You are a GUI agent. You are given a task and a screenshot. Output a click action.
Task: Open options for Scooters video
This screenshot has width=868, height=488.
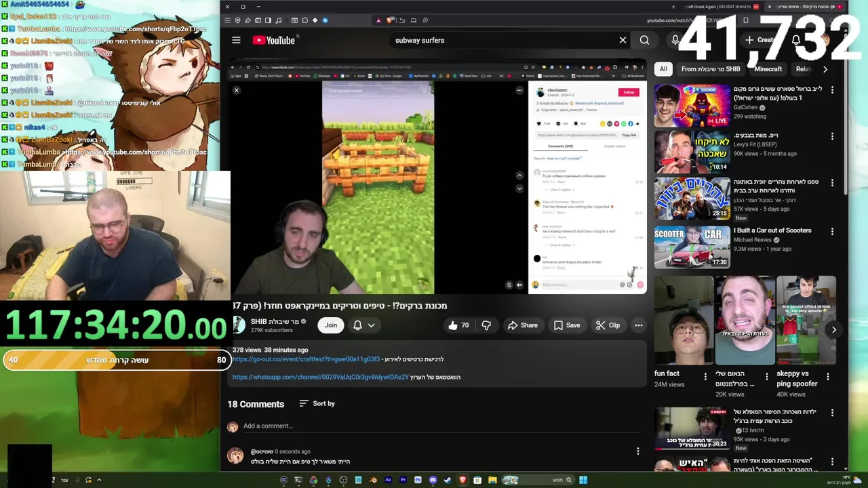point(832,231)
